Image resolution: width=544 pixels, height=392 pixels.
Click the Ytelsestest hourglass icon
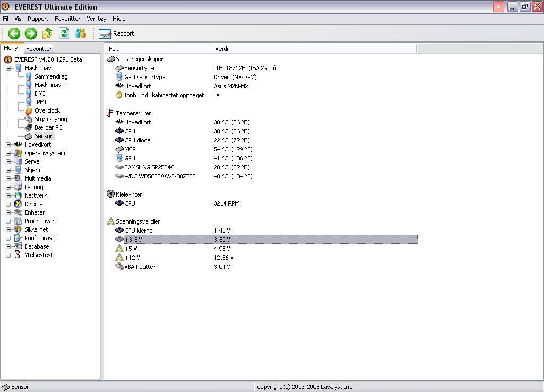click(x=18, y=255)
